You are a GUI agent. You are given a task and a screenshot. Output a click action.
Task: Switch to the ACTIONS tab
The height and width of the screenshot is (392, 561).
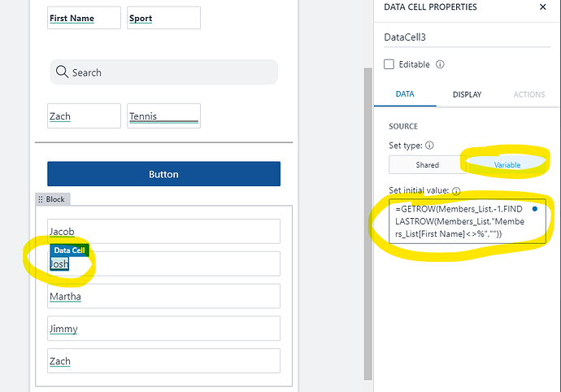click(x=528, y=94)
